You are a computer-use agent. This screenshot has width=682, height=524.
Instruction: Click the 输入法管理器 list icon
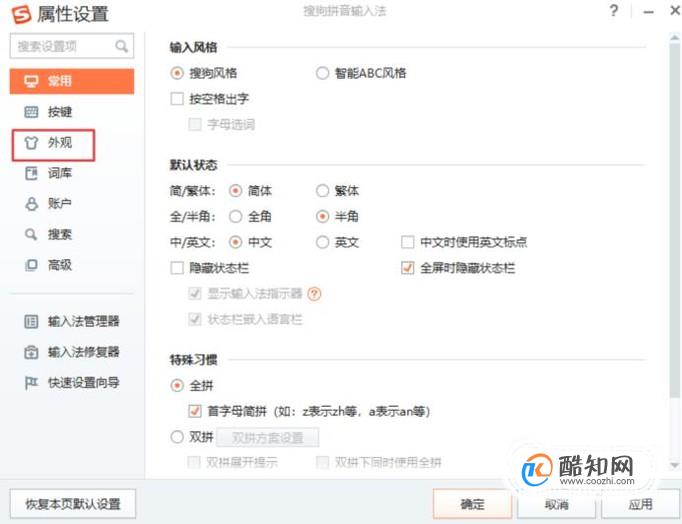(31, 321)
